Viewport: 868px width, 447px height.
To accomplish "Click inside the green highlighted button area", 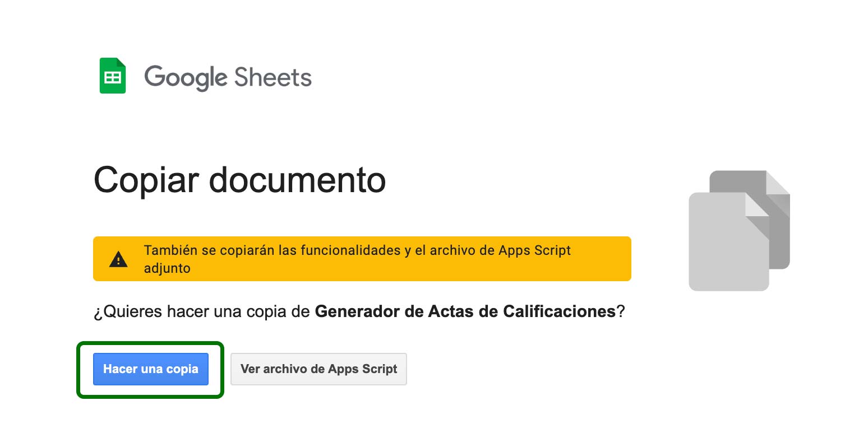I will [x=150, y=369].
